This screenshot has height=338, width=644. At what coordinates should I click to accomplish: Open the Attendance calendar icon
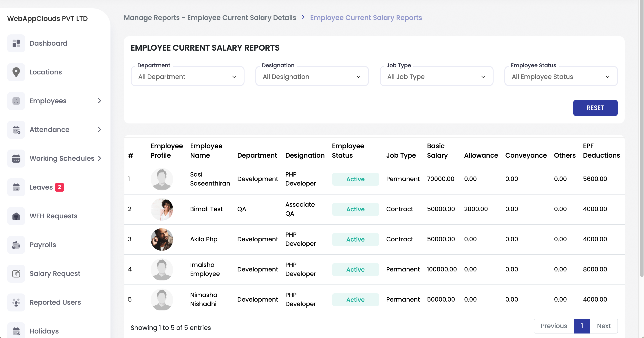click(x=16, y=130)
